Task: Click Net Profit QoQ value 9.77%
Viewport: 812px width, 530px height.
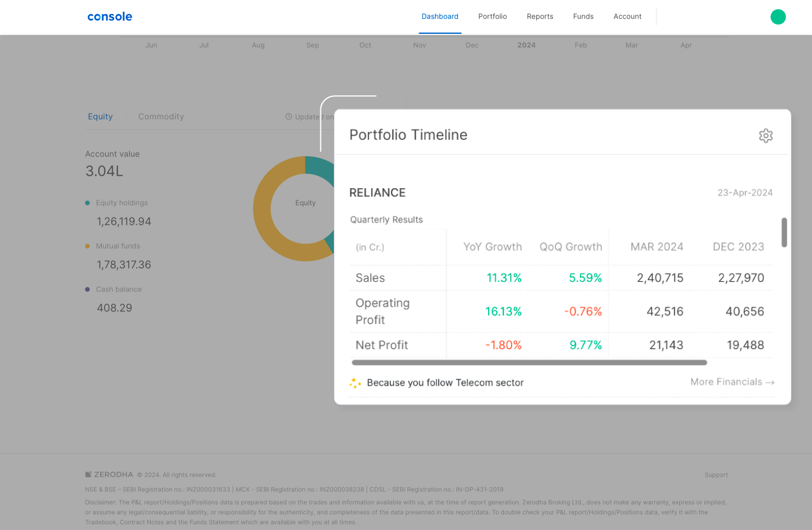Action: (x=586, y=345)
